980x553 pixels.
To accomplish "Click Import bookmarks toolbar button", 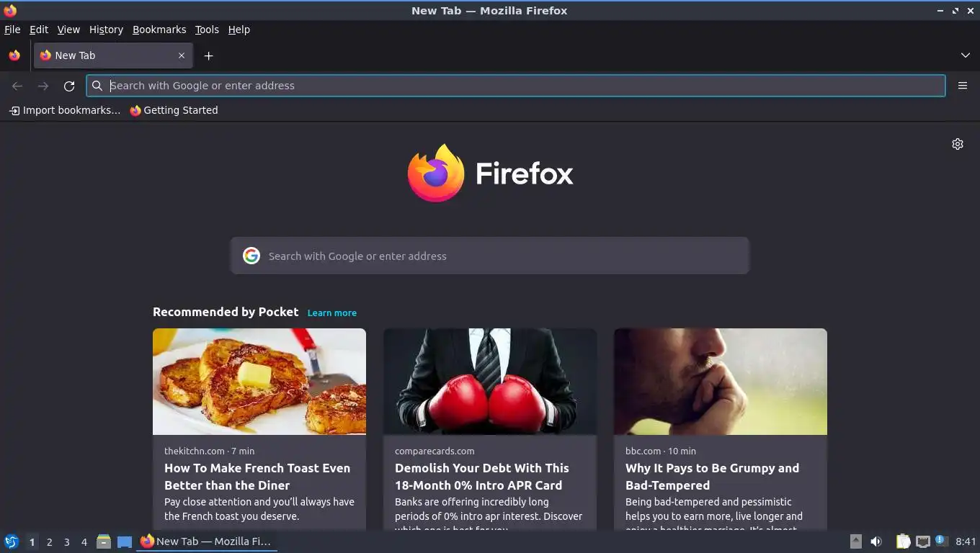I will (x=64, y=110).
